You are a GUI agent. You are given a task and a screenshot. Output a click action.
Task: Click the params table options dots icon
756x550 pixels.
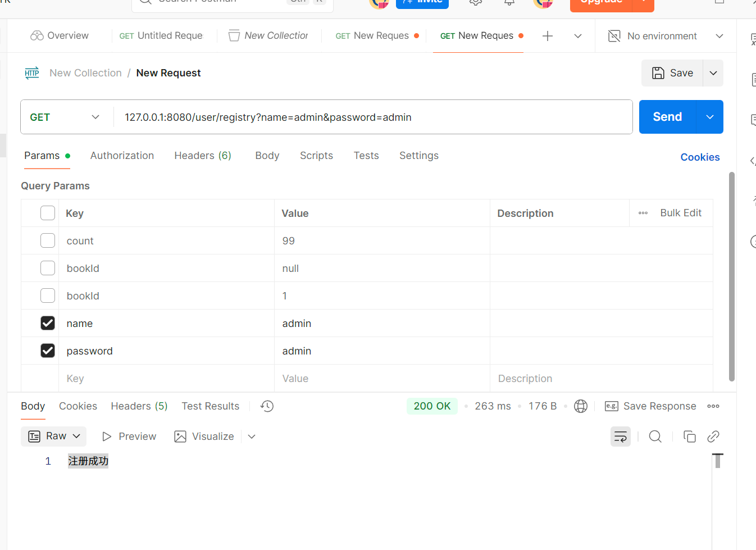click(643, 213)
